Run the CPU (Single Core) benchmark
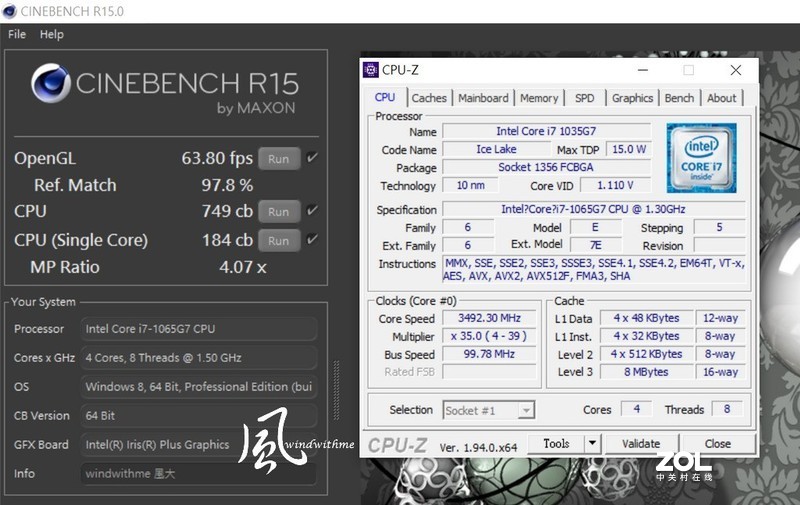The image size is (800, 505). [x=279, y=240]
